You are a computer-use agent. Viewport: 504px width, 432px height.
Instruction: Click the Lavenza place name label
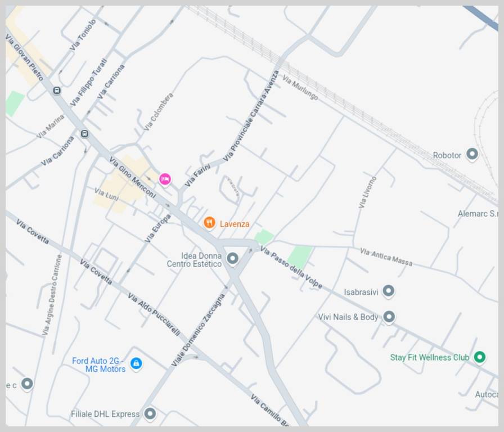(x=235, y=224)
